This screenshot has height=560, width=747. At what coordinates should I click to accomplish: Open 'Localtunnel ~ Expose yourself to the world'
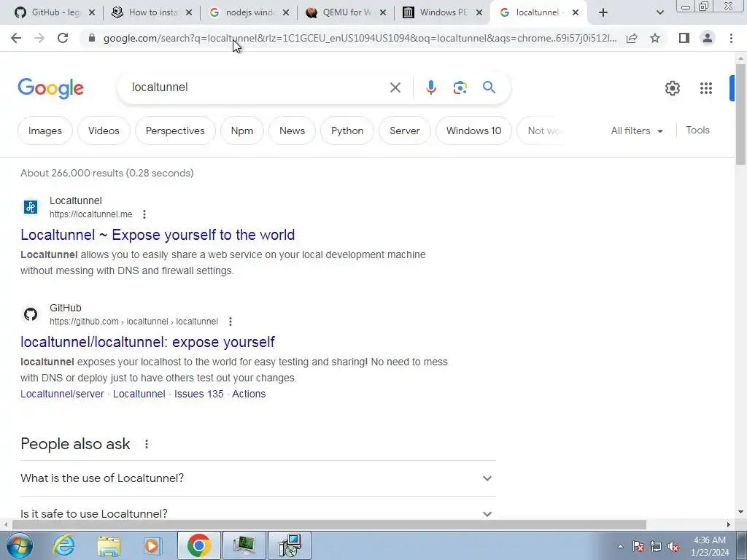[158, 235]
